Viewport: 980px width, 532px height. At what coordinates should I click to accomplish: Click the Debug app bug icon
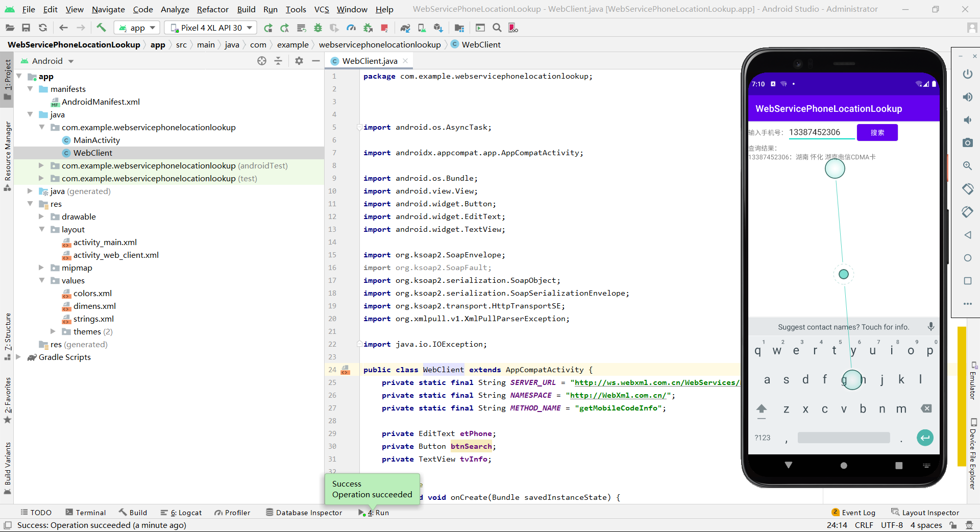tap(318, 28)
